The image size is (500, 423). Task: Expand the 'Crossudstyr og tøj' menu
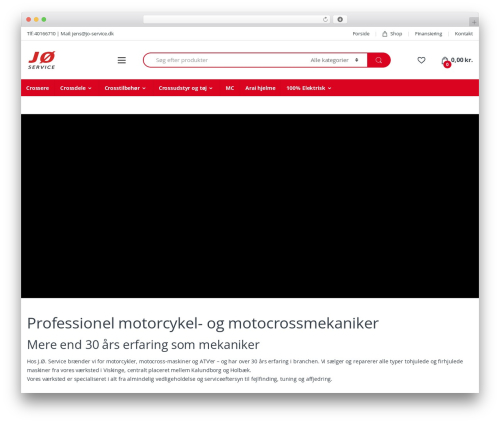coord(185,88)
